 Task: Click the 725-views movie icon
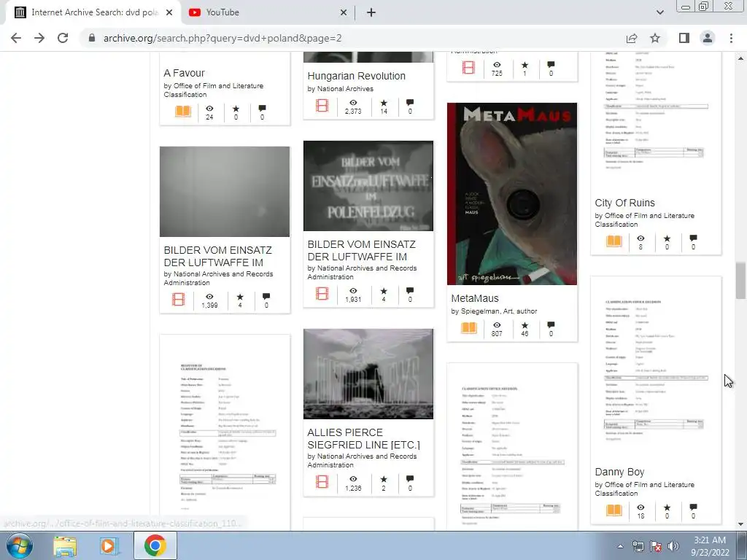469,68
